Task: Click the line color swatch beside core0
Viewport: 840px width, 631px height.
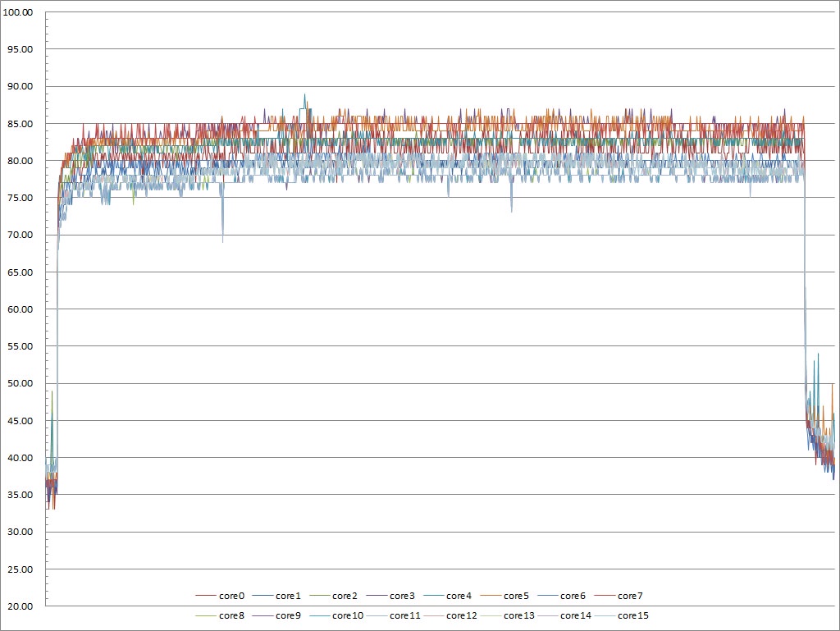Action: (x=205, y=596)
